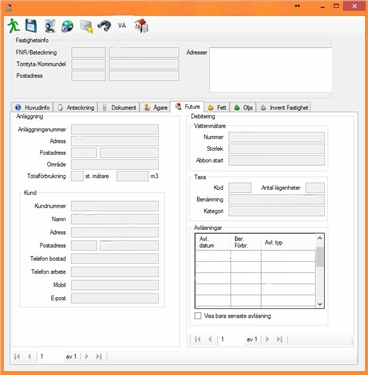
Task: Go to last record in Anläggning navigator
Action: 99,356
